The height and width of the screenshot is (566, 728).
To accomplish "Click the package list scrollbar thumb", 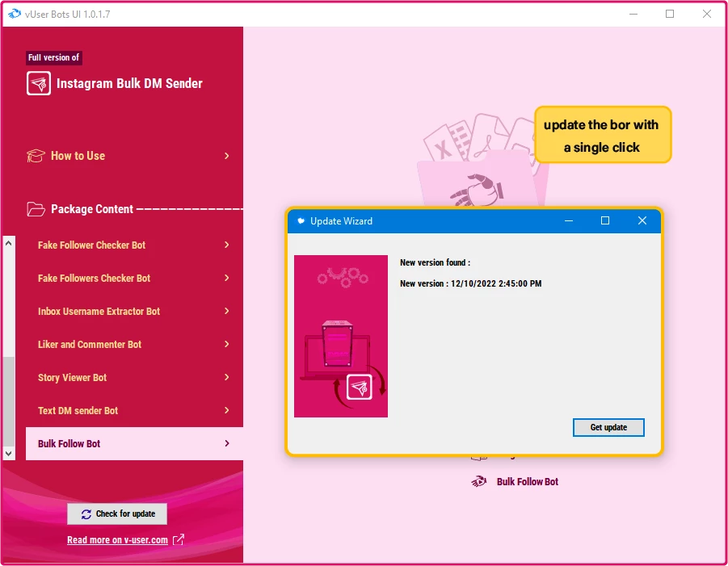I will pyautogui.click(x=8, y=401).
